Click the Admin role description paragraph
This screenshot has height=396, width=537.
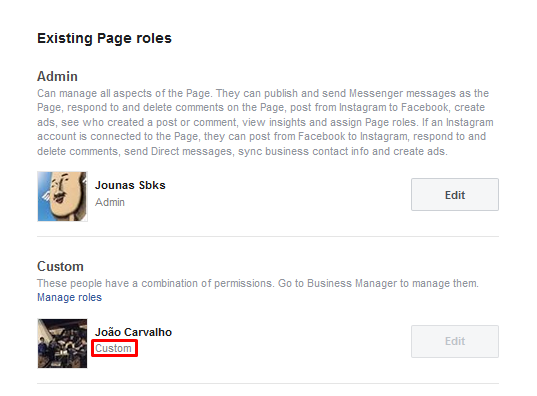(265, 122)
